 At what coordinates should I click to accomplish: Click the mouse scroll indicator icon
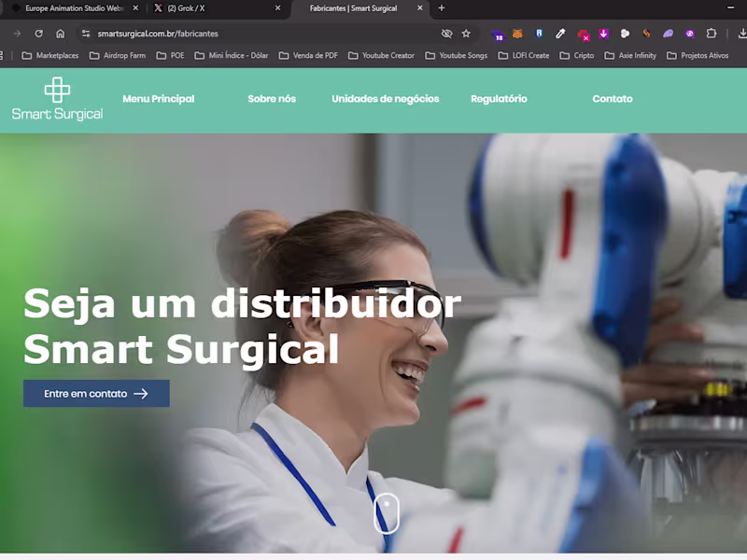387,513
